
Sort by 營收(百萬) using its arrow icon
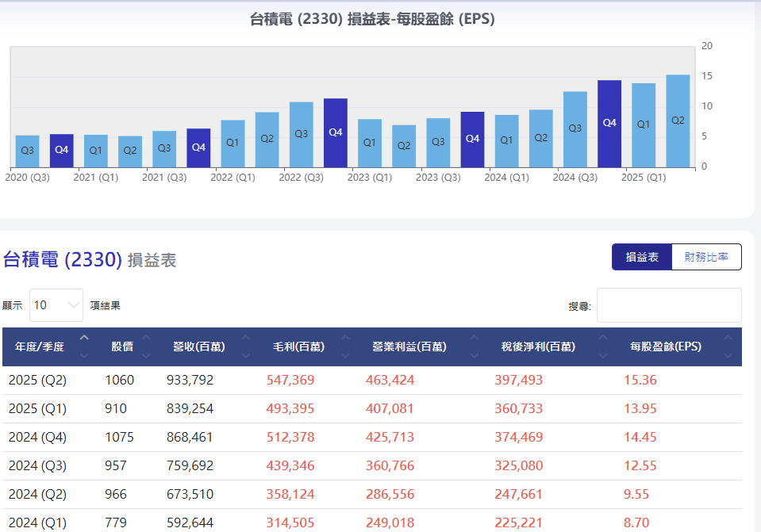(245, 346)
